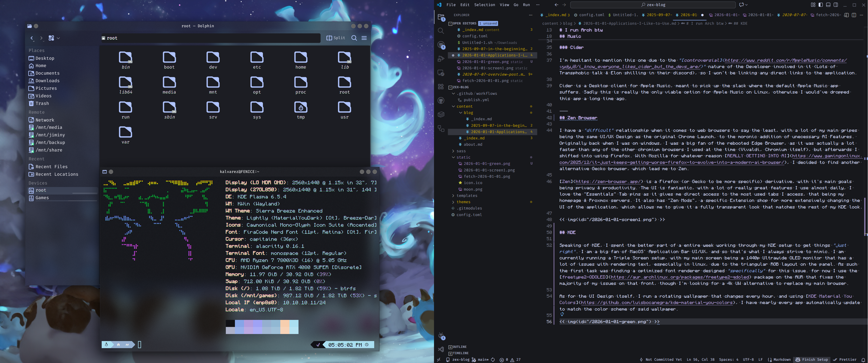Open Remote Explorer in activity bar

[441, 73]
